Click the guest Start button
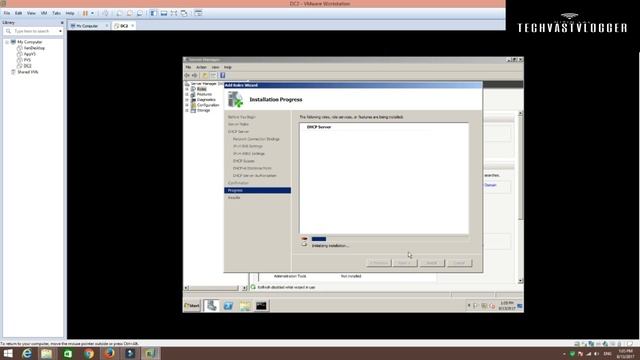This screenshot has height=360, width=640. (x=192, y=305)
